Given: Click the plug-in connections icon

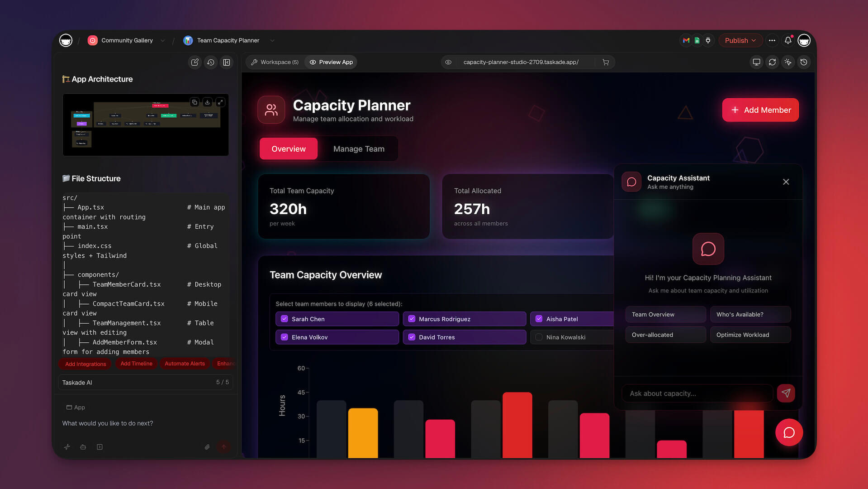Looking at the screenshot, I should point(708,40).
